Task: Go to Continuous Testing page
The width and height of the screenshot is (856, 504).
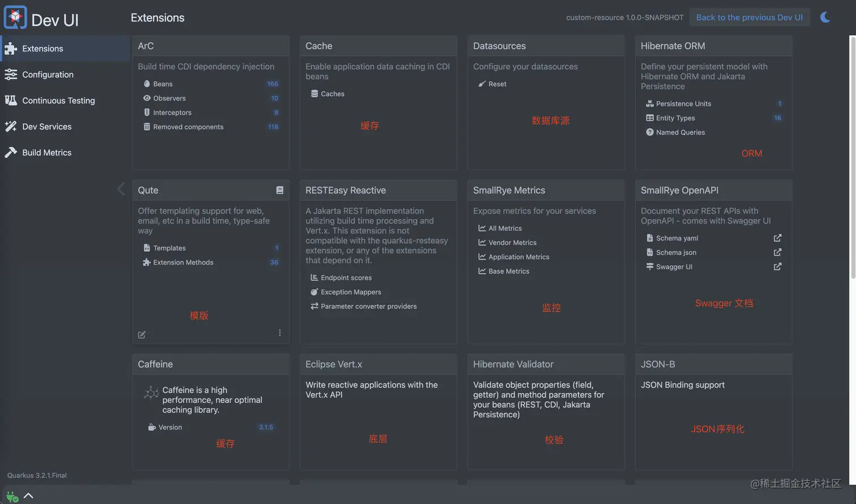Action: [x=58, y=101]
